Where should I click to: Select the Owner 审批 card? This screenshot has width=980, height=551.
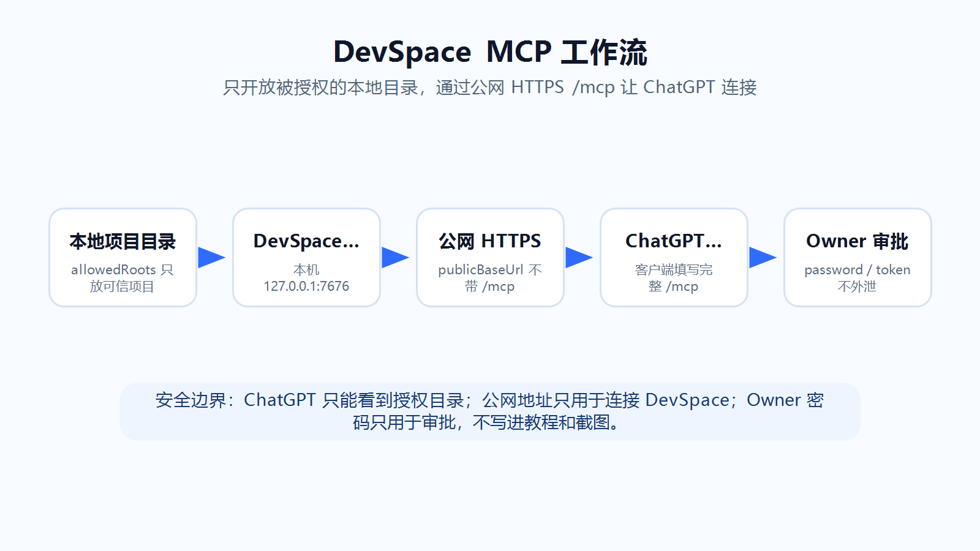coord(858,257)
